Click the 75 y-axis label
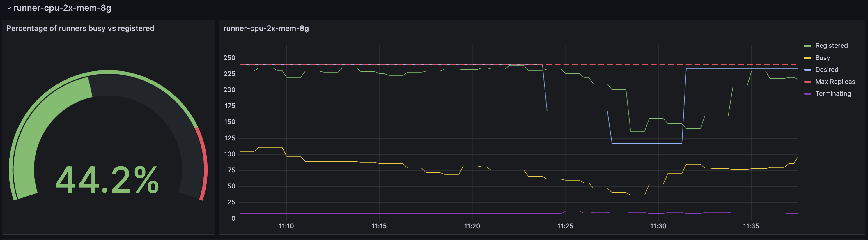Image resolution: width=868 pixels, height=240 pixels. 231,170
